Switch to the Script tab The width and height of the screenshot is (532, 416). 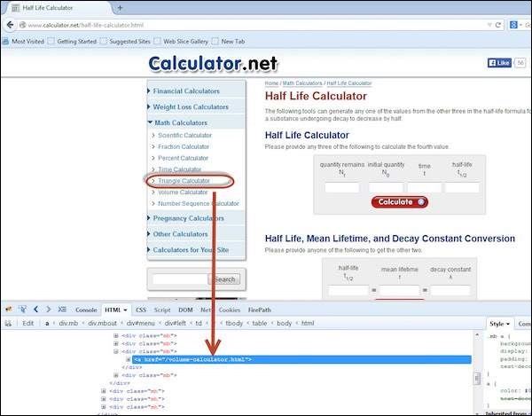click(162, 310)
